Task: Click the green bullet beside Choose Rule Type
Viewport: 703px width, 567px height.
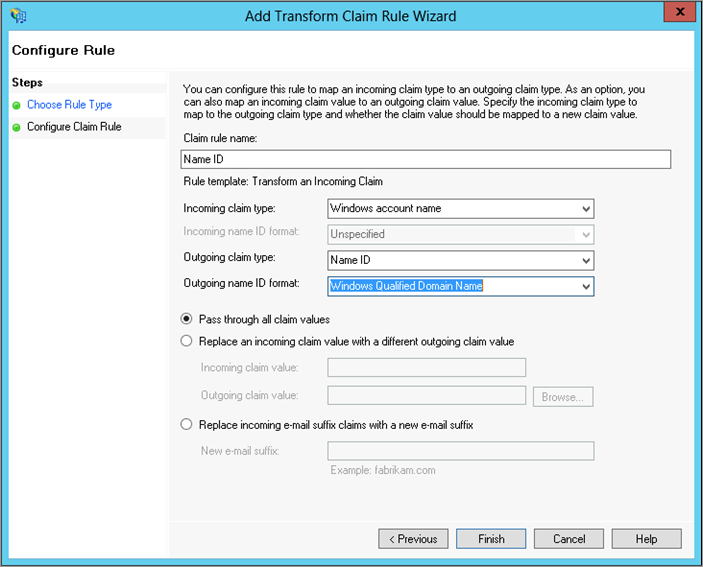Action: coord(17,106)
